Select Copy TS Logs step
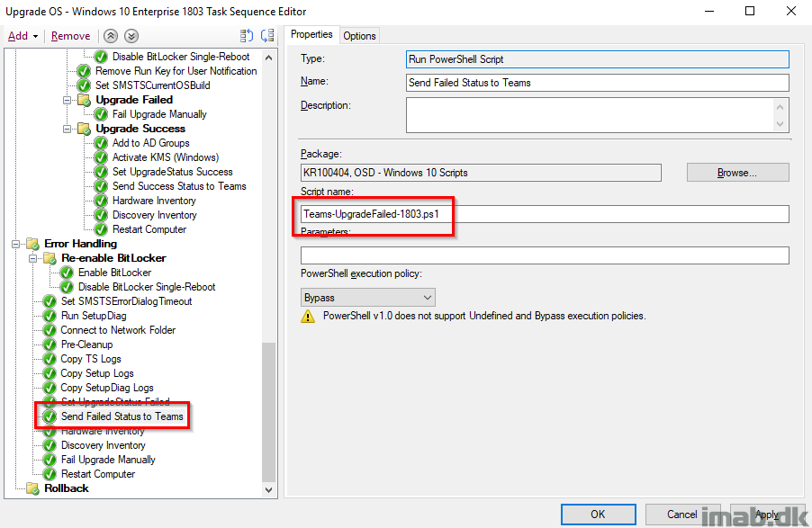812x528 pixels. tap(91, 359)
